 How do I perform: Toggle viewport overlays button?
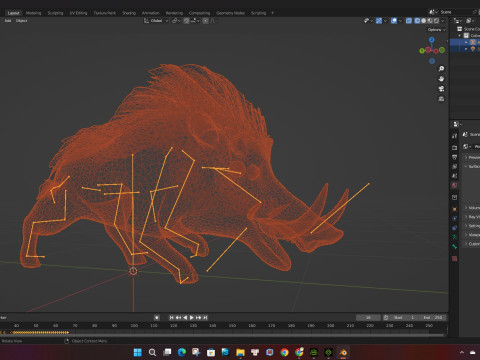point(394,21)
